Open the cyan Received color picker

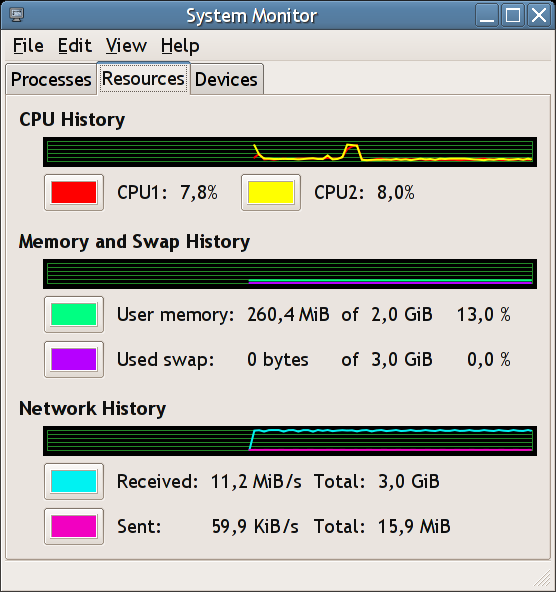click(x=74, y=481)
